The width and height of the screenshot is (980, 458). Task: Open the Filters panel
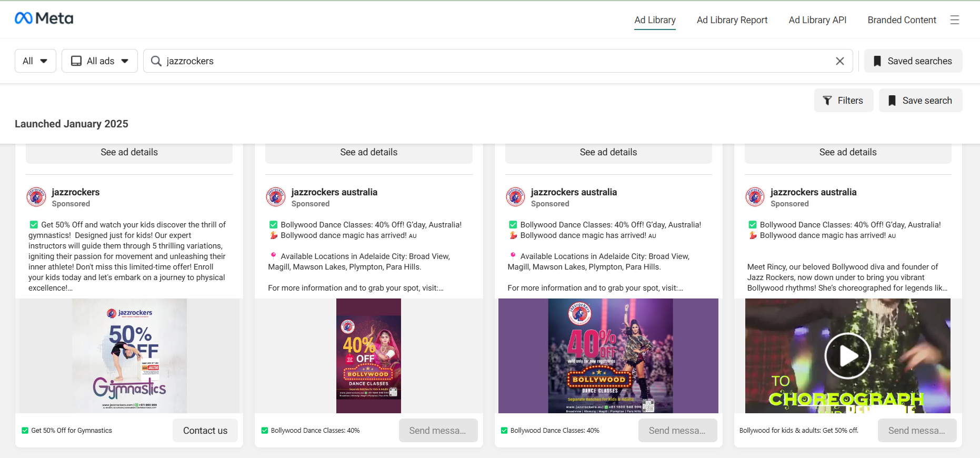coord(843,101)
